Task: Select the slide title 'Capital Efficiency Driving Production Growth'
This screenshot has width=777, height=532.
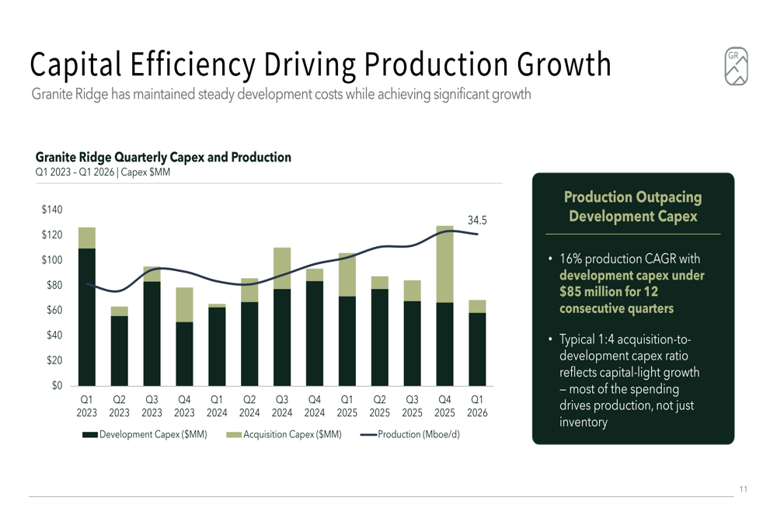Action: (x=320, y=64)
